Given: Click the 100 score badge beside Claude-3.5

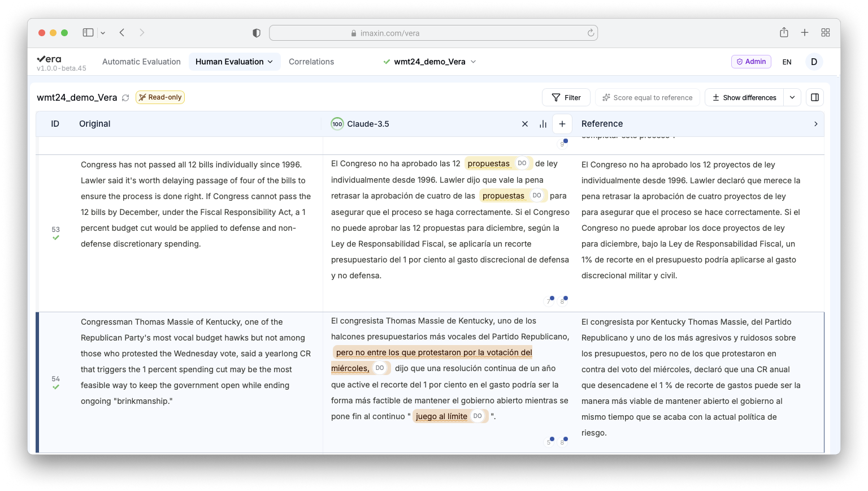Looking at the screenshot, I should tap(337, 124).
